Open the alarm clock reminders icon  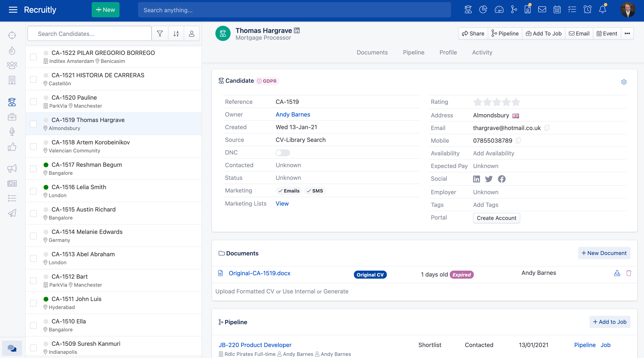tap(587, 10)
